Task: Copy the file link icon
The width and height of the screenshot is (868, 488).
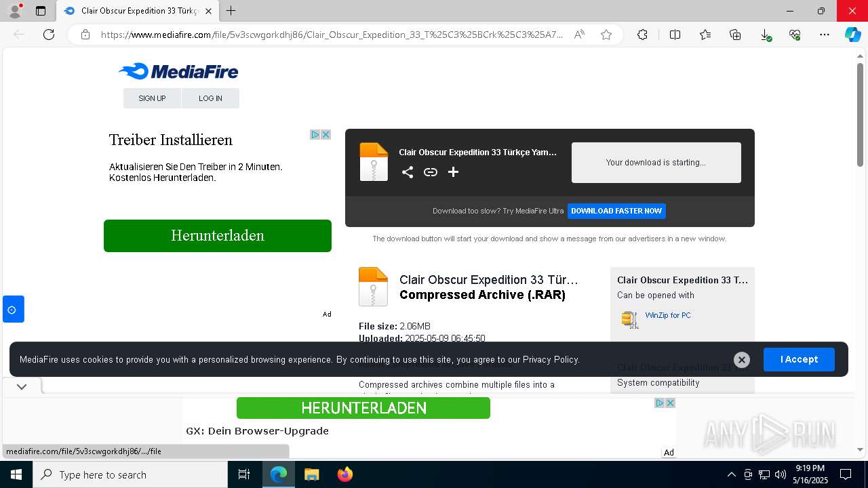Action: point(431,172)
